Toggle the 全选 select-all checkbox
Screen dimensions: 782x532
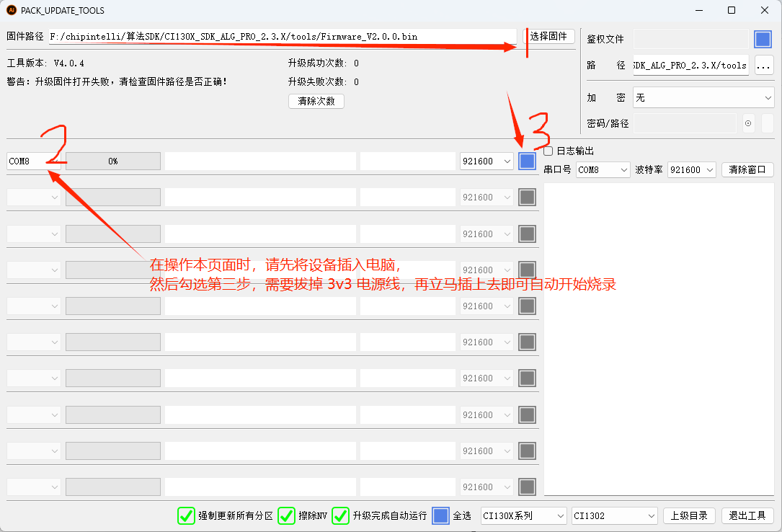click(440, 515)
